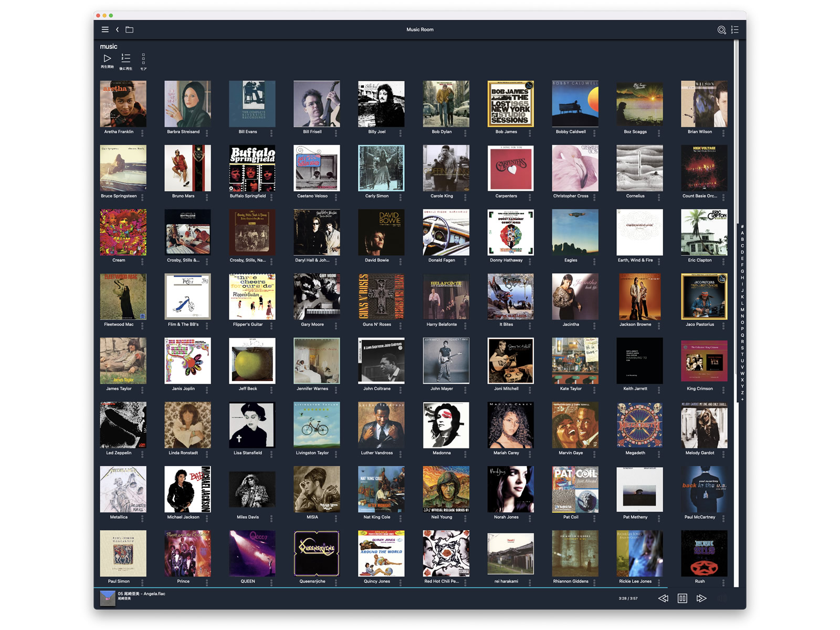
Task: Open options dots next to Carpenters
Action: [x=530, y=197]
